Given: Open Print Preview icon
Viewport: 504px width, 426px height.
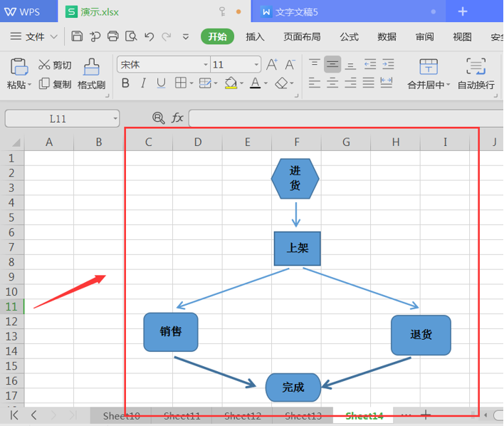Looking at the screenshot, I should [131, 36].
